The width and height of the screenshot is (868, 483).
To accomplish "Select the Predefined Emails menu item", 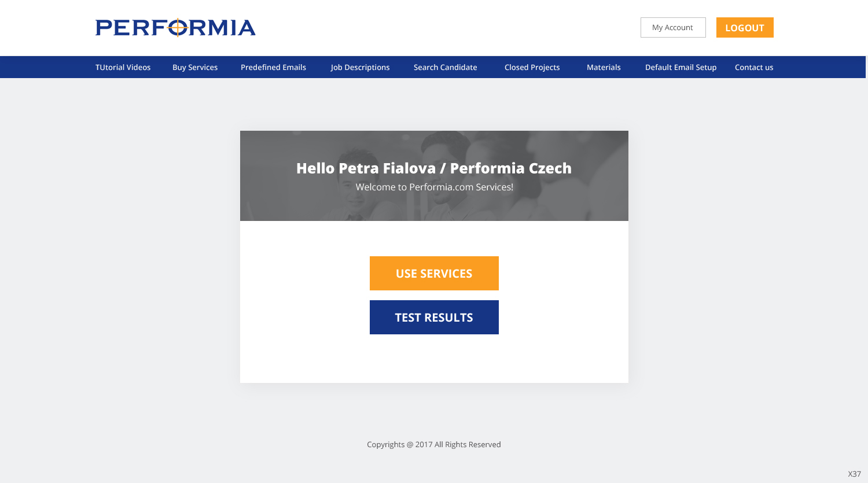I will (273, 67).
